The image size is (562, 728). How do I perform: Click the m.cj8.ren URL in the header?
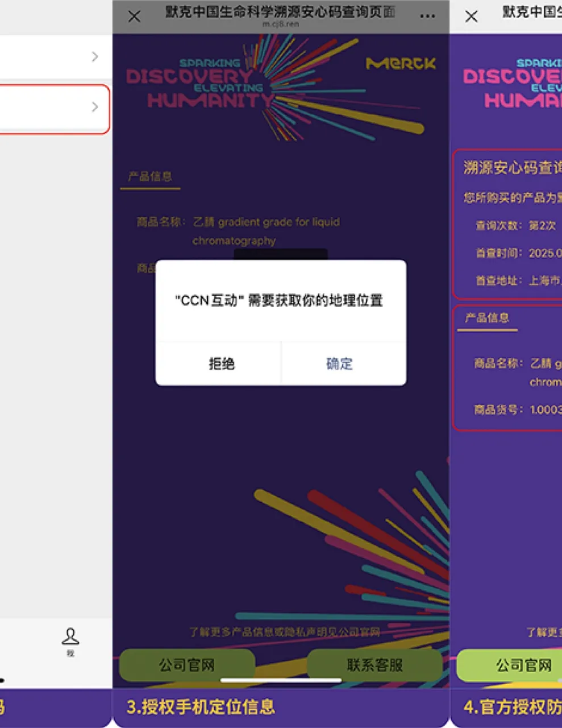(281, 24)
